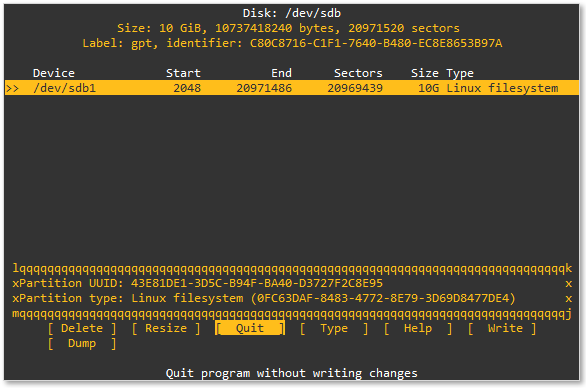The height and width of the screenshot is (388, 586).
Task: Open the Help menu option
Action: (418, 329)
